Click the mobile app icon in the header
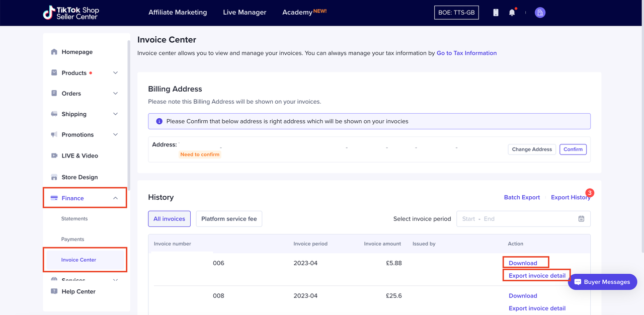The image size is (644, 315). pos(496,12)
